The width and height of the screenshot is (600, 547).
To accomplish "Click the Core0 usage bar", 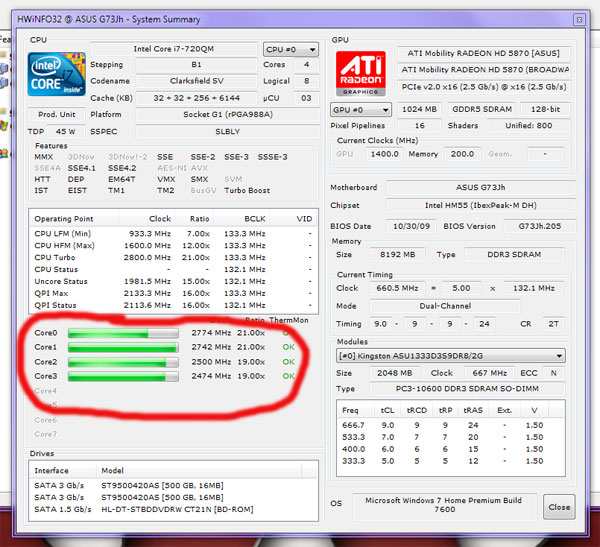I will [x=123, y=333].
